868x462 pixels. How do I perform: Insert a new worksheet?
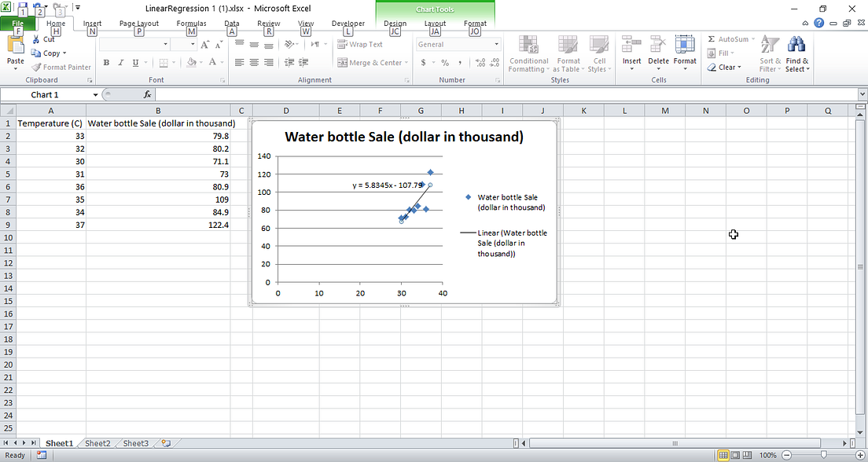pos(164,443)
